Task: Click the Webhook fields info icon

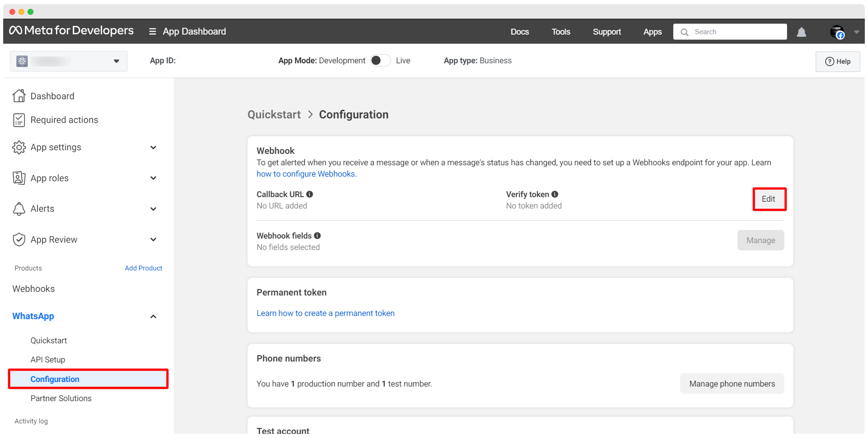Action: pos(318,236)
